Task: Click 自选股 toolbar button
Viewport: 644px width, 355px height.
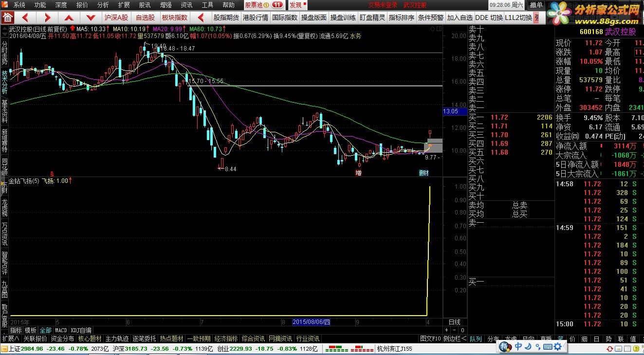Action: 145,18
